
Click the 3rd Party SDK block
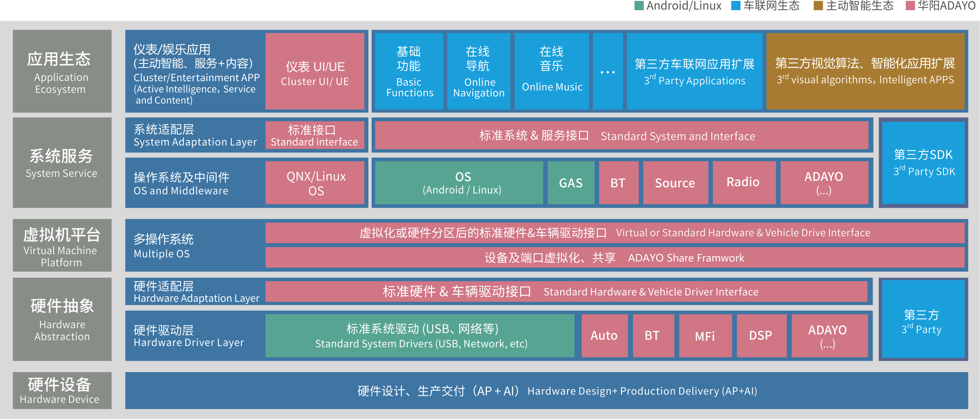coord(923,163)
